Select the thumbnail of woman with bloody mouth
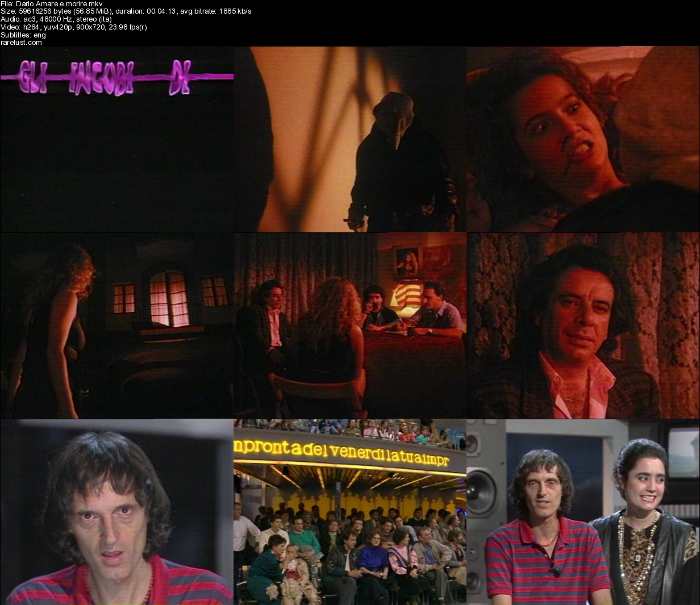This screenshot has width=700, height=605. tap(583, 139)
